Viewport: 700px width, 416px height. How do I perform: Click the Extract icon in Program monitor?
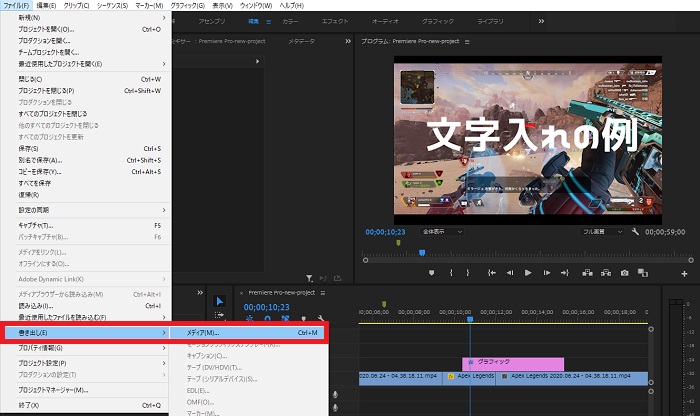(606, 273)
